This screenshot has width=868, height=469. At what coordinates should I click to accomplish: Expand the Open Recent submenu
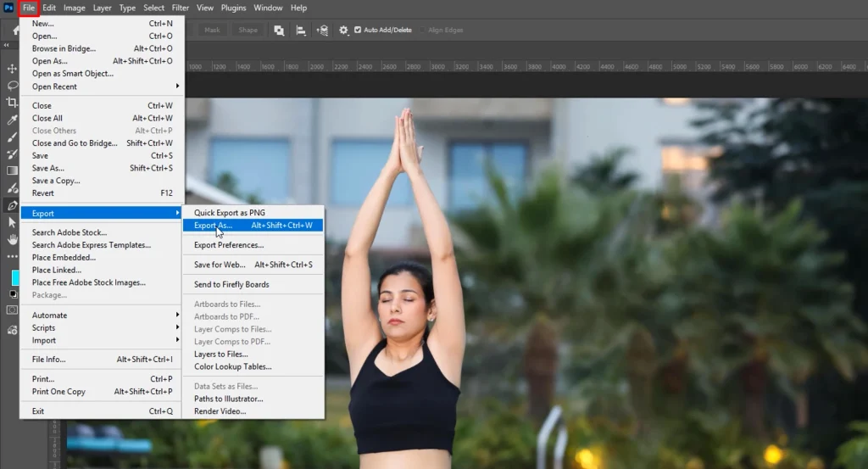[x=103, y=87]
